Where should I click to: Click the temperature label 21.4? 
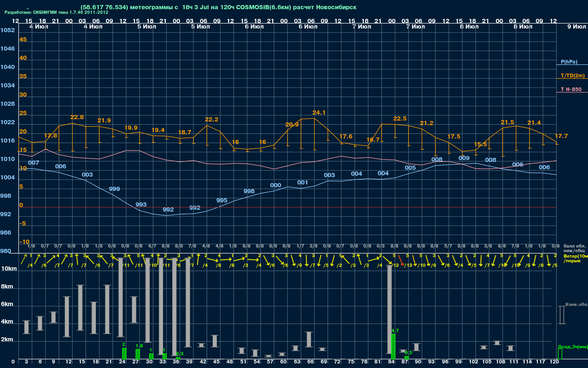pos(534,123)
